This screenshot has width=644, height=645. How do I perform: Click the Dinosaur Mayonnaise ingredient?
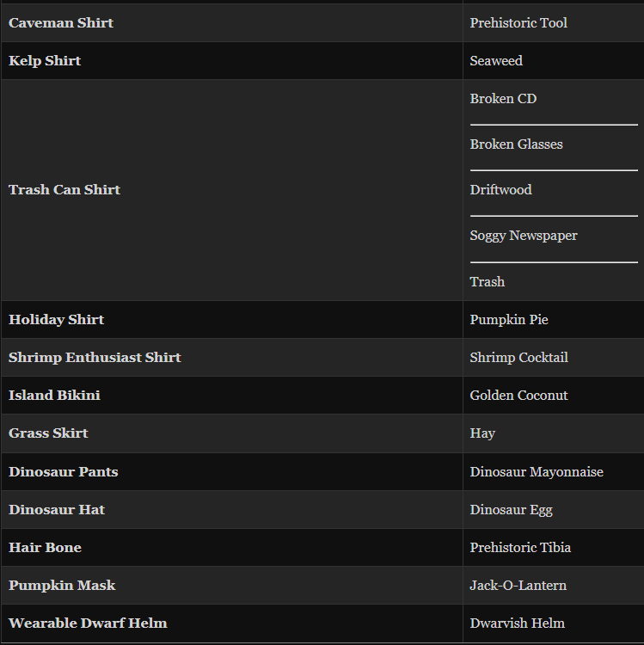coord(537,472)
